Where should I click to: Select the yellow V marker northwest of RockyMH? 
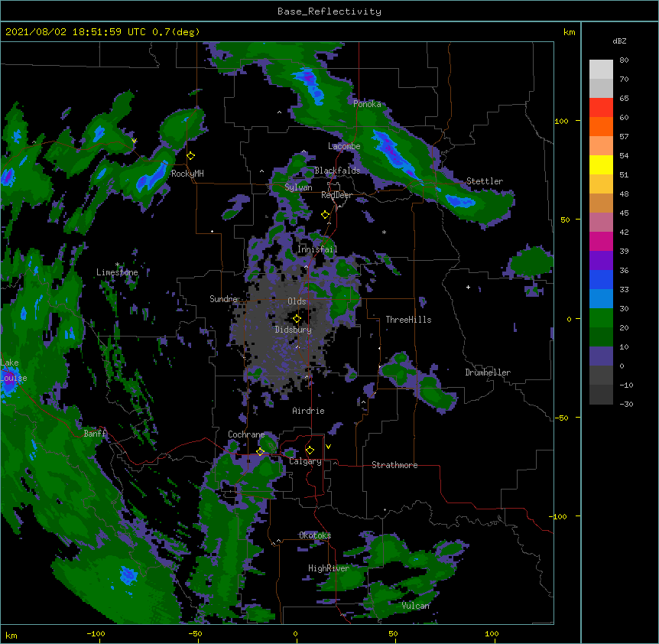pos(134,141)
